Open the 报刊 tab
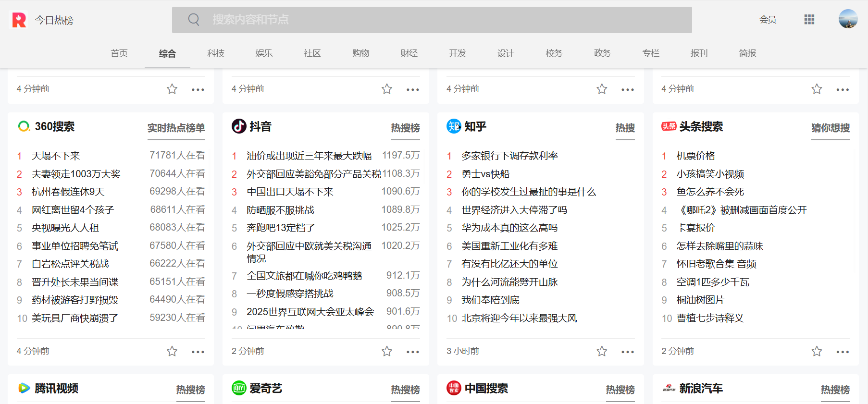This screenshot has height=404, width=868. click(699, 53)
